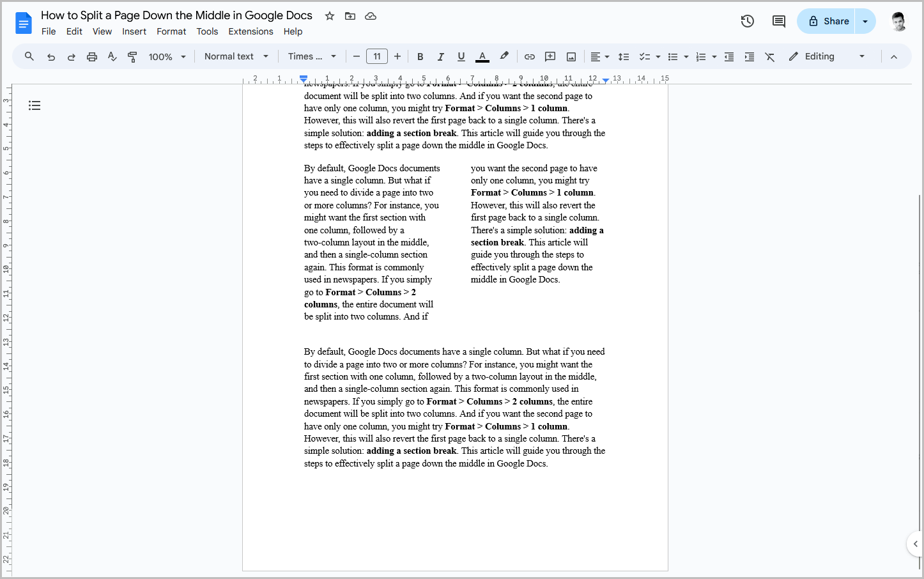Show document outline icon
924x579 pixels.
click(x=35, y=105)
